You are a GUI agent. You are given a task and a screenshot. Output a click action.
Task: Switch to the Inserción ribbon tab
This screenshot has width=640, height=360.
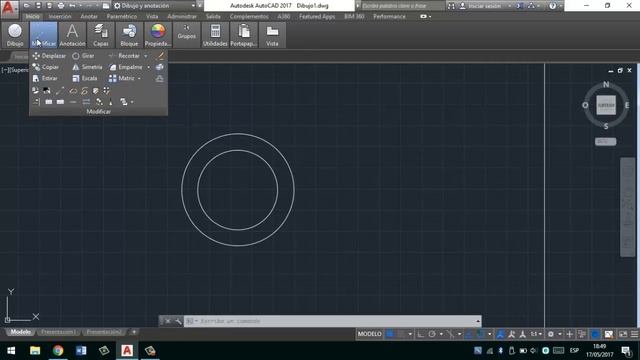pos(60,17)
